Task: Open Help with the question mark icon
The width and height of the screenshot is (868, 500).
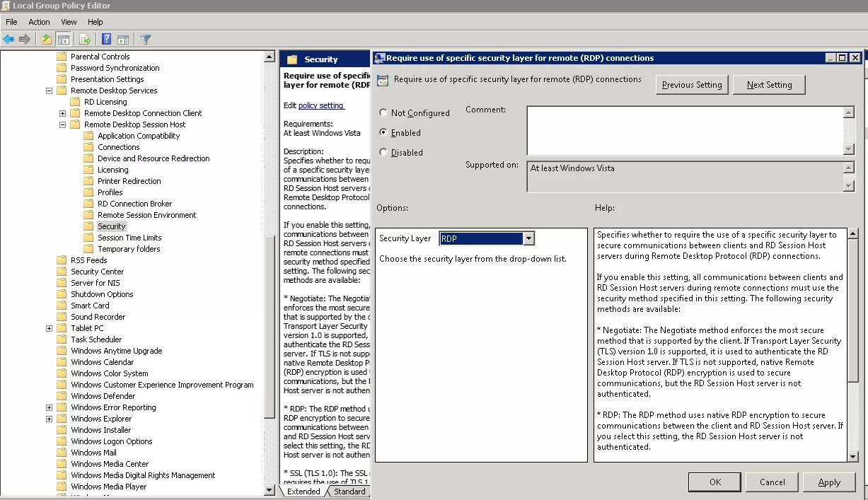Action: [107, 40]
